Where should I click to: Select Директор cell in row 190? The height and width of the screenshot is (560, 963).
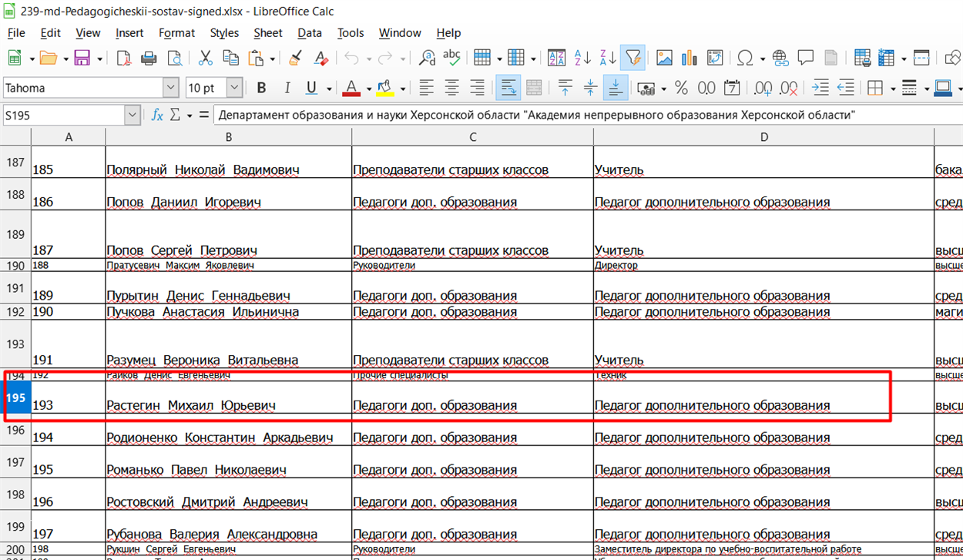coord(763,265)
